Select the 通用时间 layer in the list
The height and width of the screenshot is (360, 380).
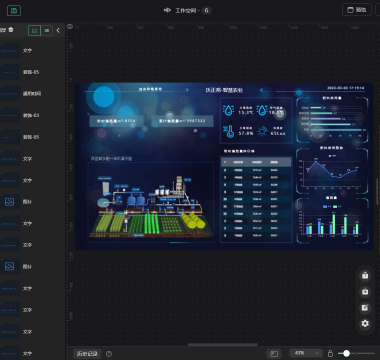coord(32,94)
